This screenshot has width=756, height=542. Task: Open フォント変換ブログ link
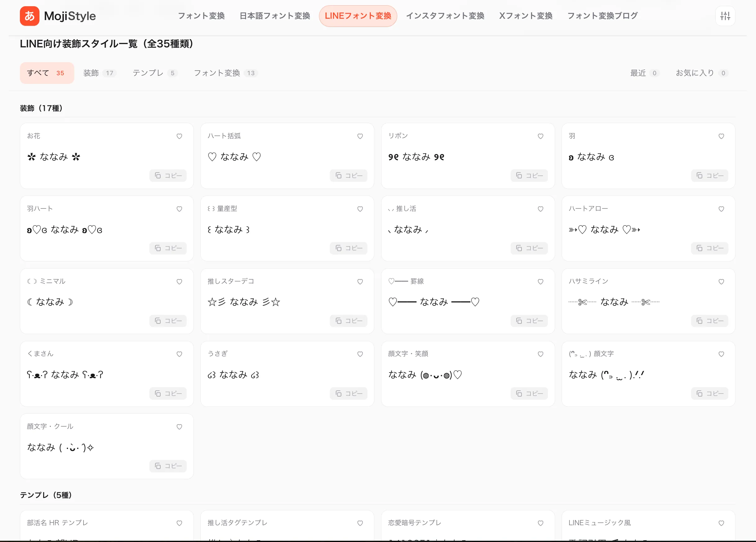tap(603, 16)
